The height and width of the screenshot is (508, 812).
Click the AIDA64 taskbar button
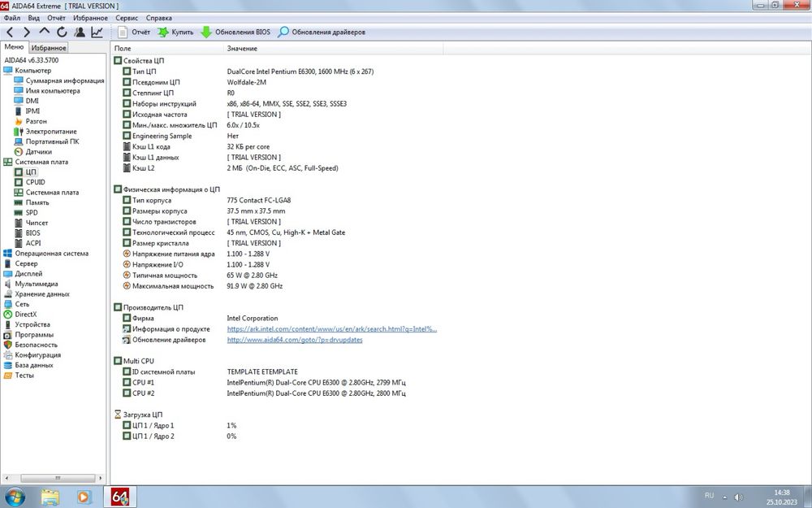tap(120, 497)
